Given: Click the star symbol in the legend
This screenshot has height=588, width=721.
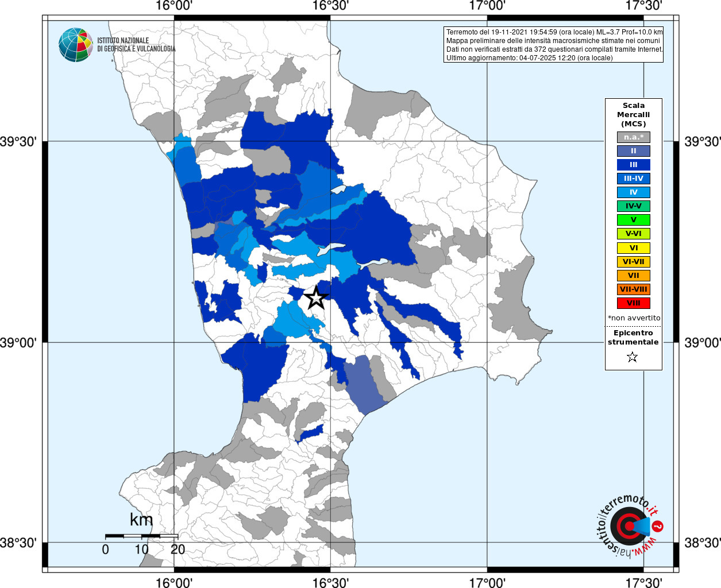Looking at the screenshot, I should click(x=633, y=357).
